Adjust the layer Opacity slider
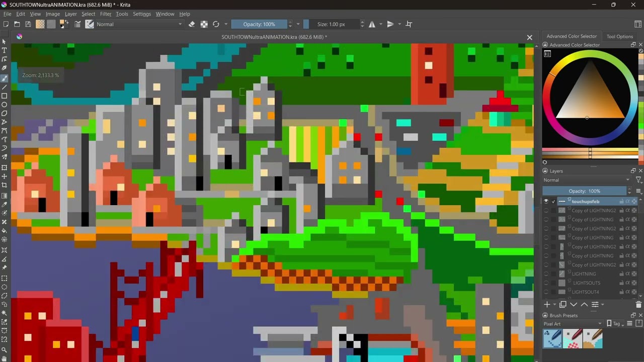 point(584,191)
